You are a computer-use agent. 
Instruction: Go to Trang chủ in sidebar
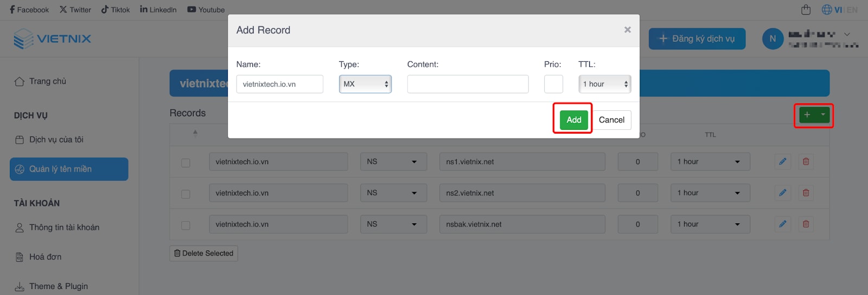tap(47, 81)
